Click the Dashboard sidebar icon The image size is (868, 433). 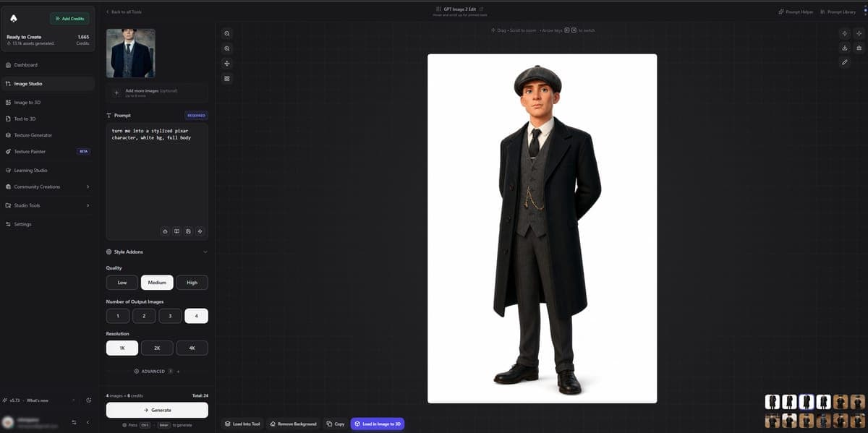click(8, 65)
